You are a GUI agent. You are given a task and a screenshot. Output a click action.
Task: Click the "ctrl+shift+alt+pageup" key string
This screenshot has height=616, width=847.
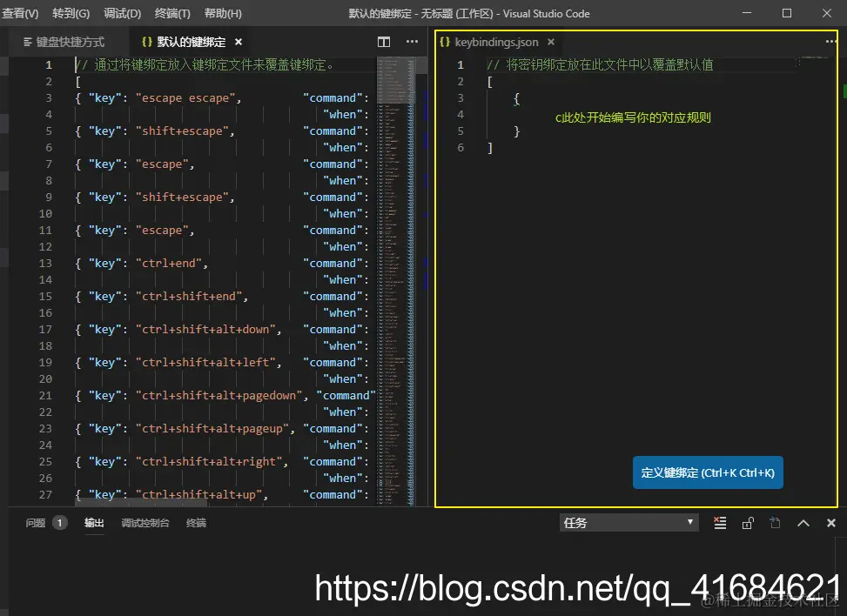[x=214, y=429]
